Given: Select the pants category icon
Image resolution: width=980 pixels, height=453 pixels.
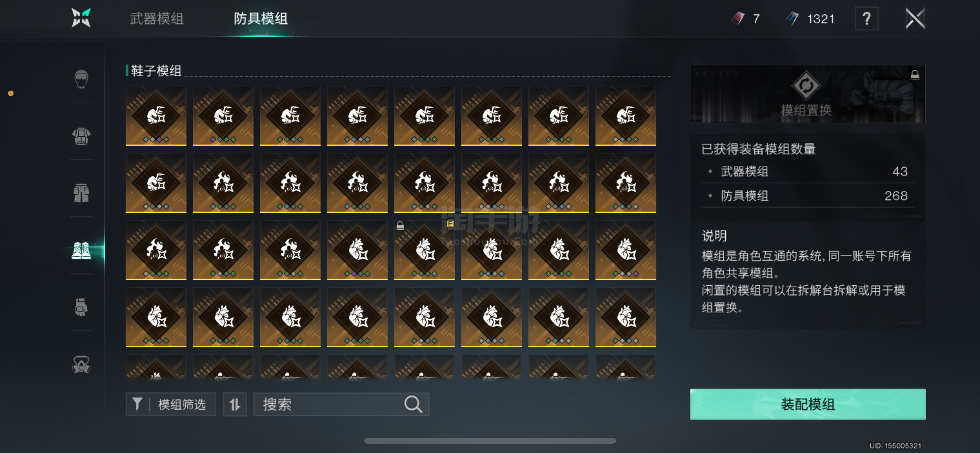Looking at the screenshot, I should pos(81,193).
